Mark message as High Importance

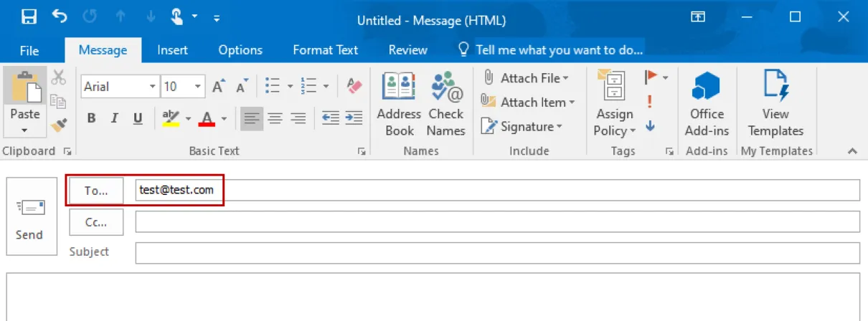pos(650,101)
